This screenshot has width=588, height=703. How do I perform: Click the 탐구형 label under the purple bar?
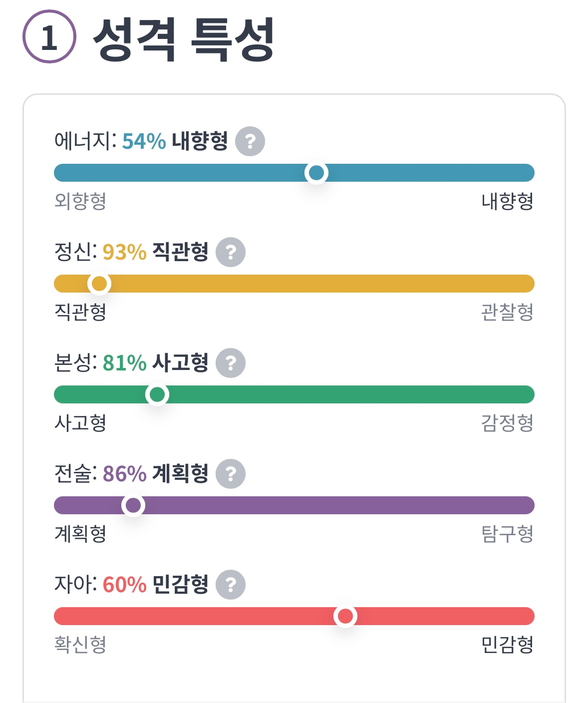pyautogui.click(x=507, y=534)
